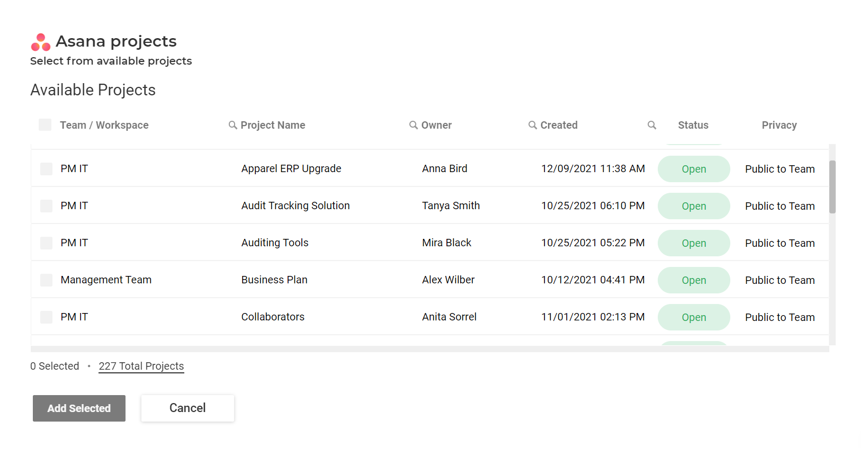868x456 pixels.
Task: Click the Open status badge for Audit Tracking Solution
Action: 694,206
